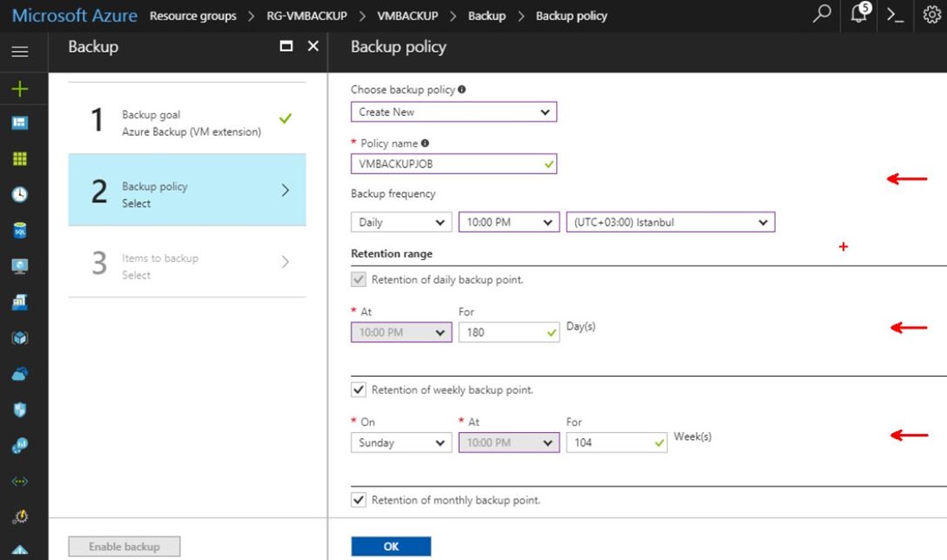Click the 104 weeks retention field
This screenshot has width=947, height=560.
click(616, 442)
